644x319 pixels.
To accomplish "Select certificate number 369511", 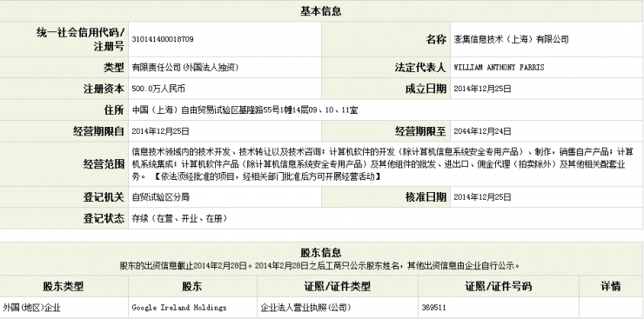I will (x=433, y=308).
